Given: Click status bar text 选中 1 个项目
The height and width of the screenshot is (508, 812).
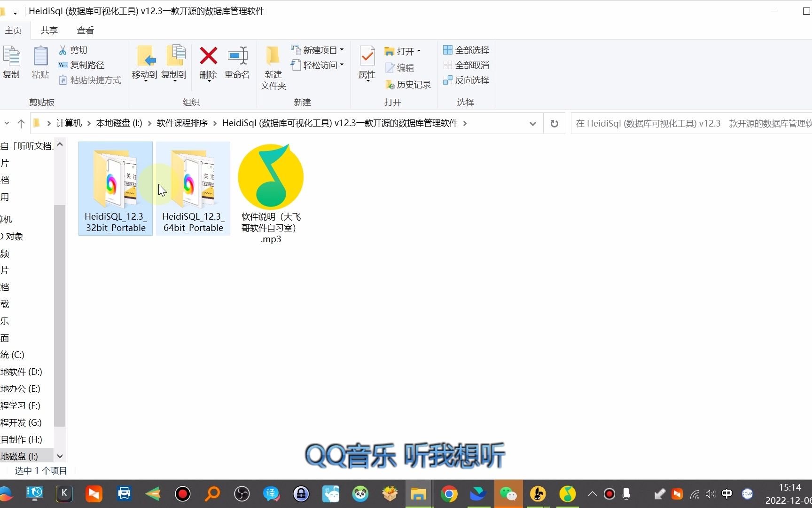Looking at the screenshot, I should 41,470.
